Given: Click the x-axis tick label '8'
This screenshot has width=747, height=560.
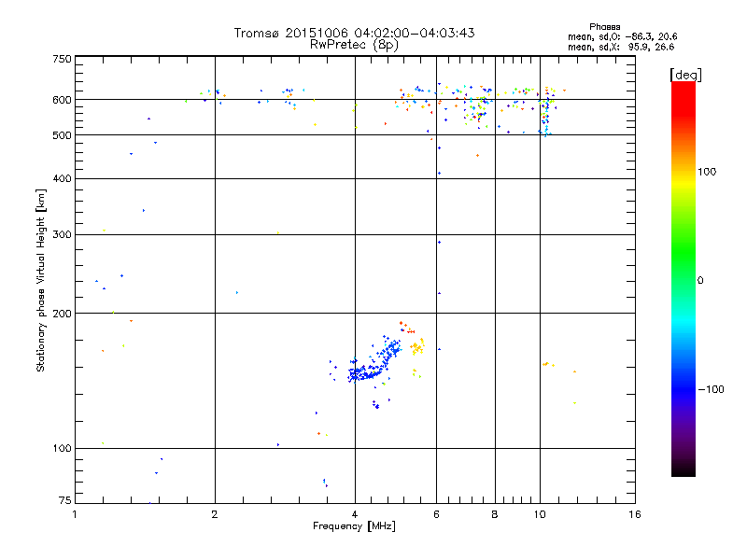Looking at the screenshot, I should 495,514.
